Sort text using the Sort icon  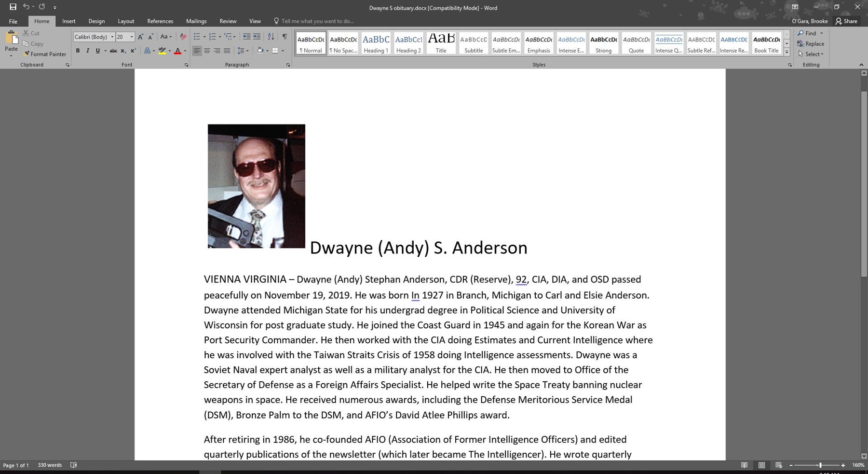click(271, 36)
